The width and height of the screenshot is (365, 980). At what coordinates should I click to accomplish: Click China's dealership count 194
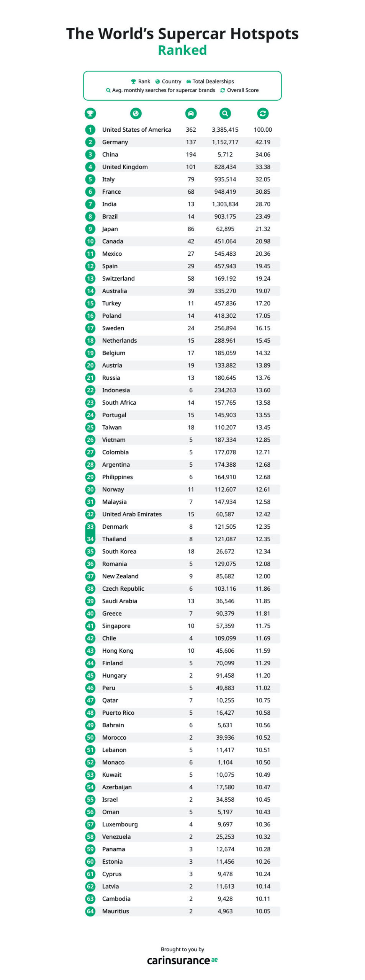pos(191,155)
